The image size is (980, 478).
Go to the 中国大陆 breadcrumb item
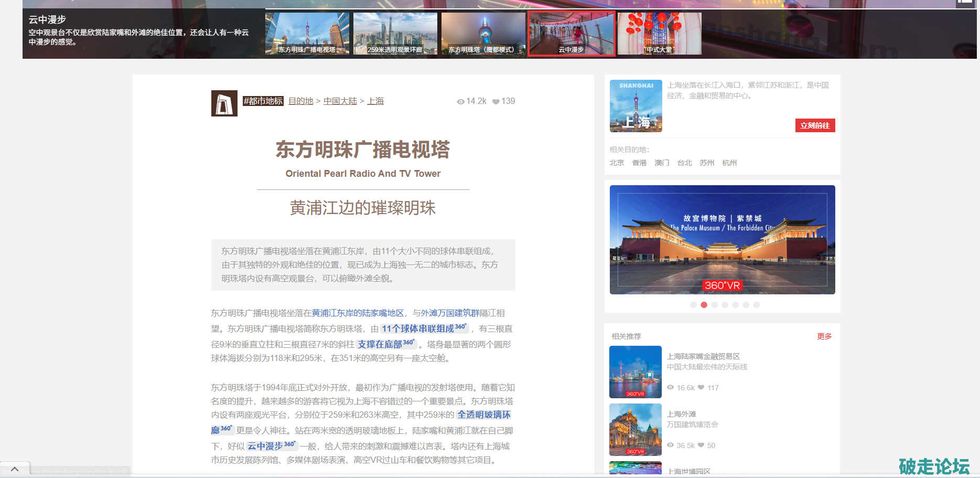[x=340, y=101]
